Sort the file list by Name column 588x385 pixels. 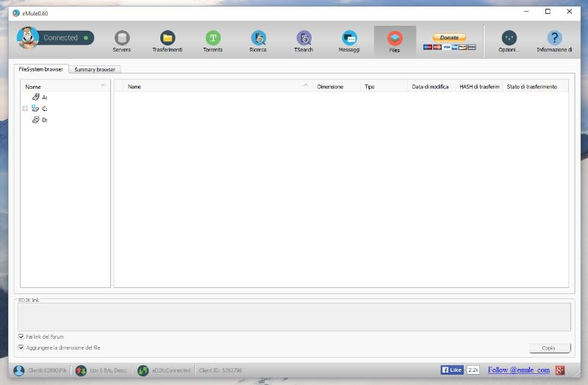[213, 87]
